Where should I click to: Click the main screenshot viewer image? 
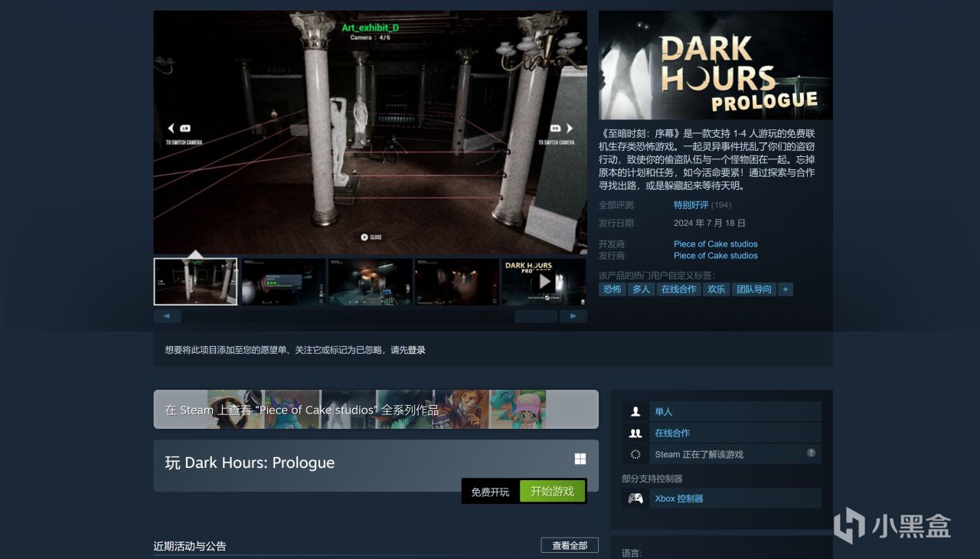click(371, 132)
